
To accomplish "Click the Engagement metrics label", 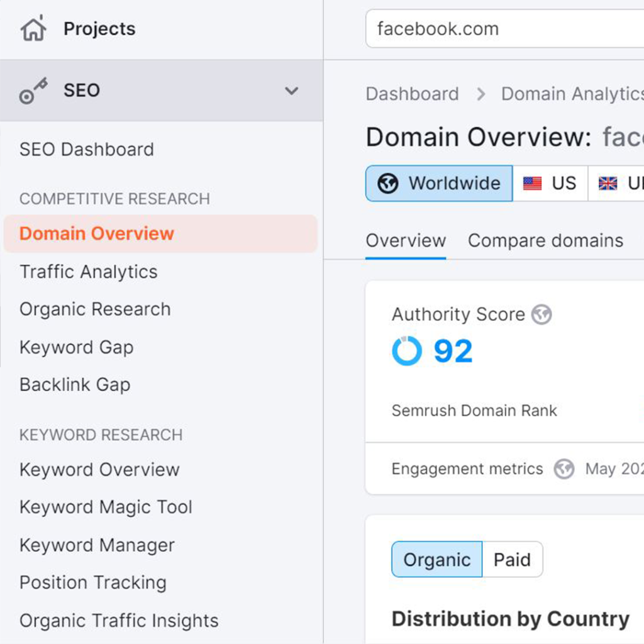I will (x=467, y=469).
